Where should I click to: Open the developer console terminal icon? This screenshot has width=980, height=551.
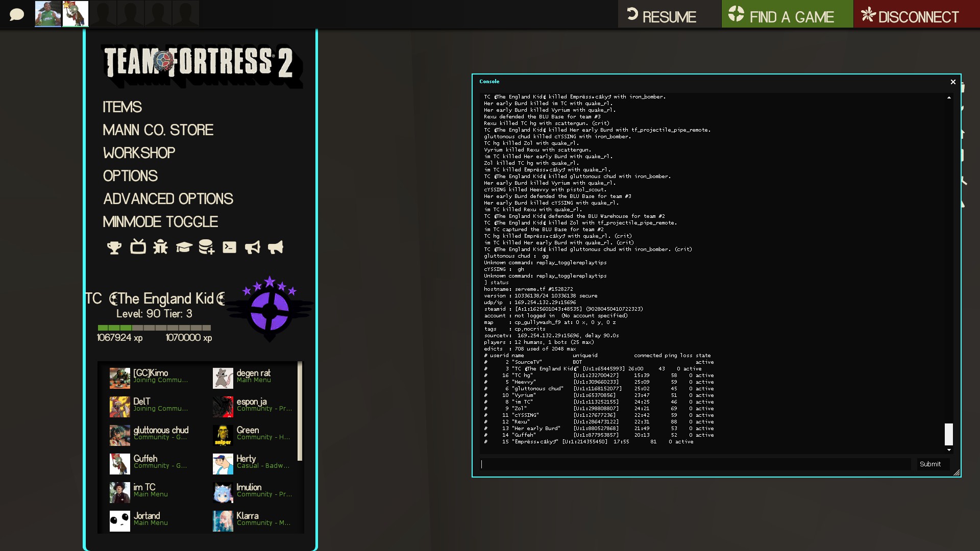(229, 247)
